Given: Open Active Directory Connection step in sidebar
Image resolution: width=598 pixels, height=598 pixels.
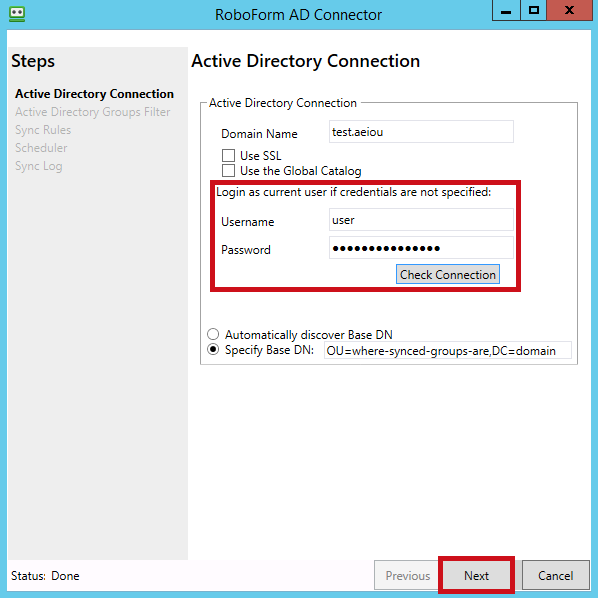Looking at the screenshot, I should pyautogui.click(x=94, y=94).
